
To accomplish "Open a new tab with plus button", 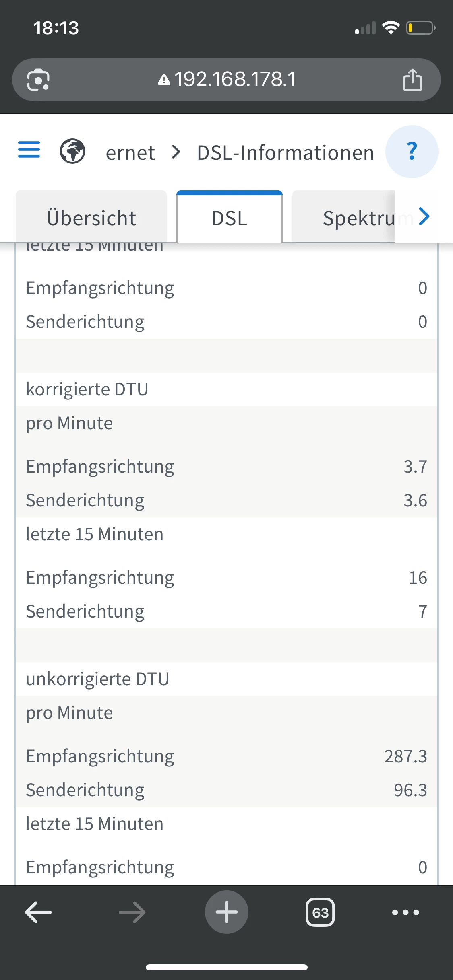I will (226, 912).
